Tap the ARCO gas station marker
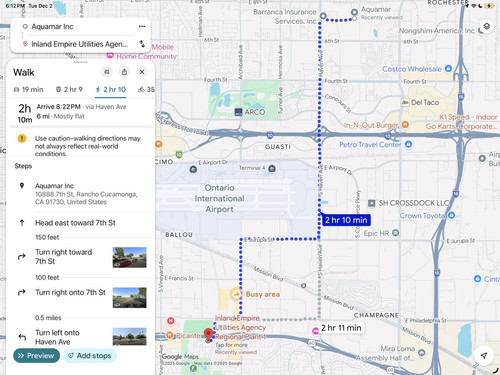Screen dimensions: 500x375 coord(238,112)
